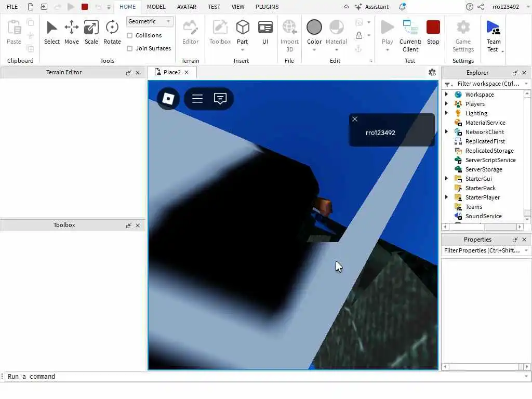
Task: Open the Assistant sparkle button
Action: (x=372, y=7)
